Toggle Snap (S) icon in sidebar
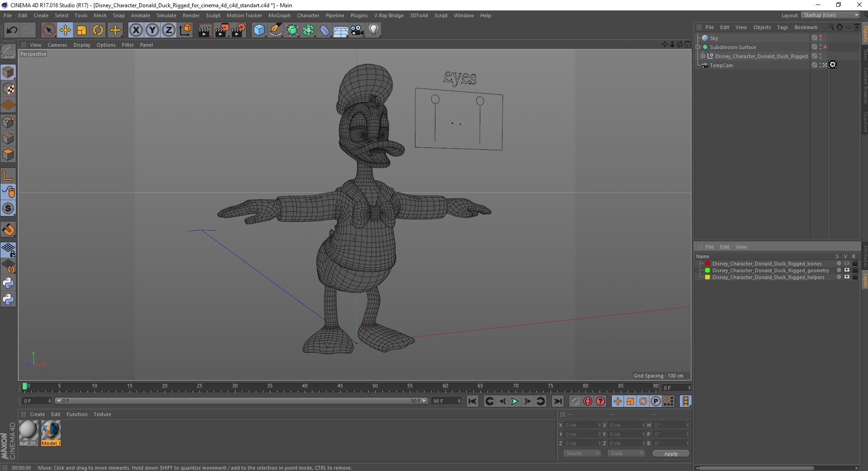The width and height of the screenshot is (868, 471). (x=8, y=209)
